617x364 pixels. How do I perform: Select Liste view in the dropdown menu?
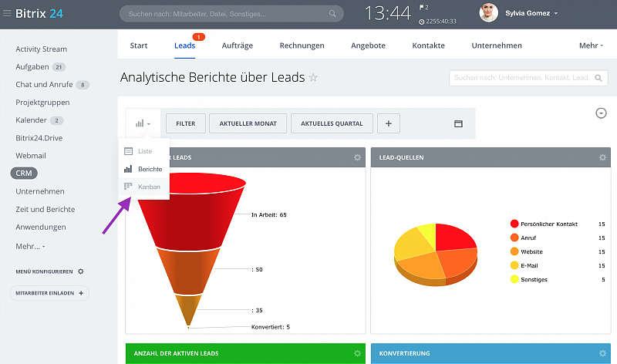144,151
